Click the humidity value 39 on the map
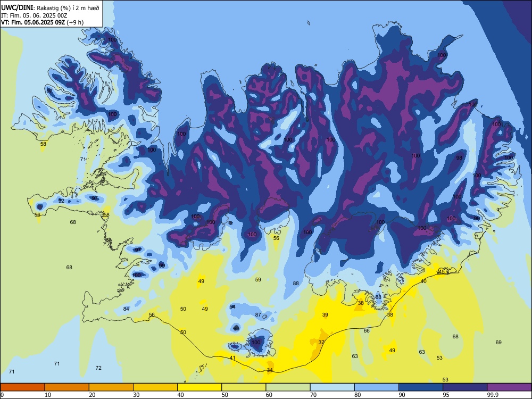Viewport: 532px width, 399px height. [x=325, y=315]
